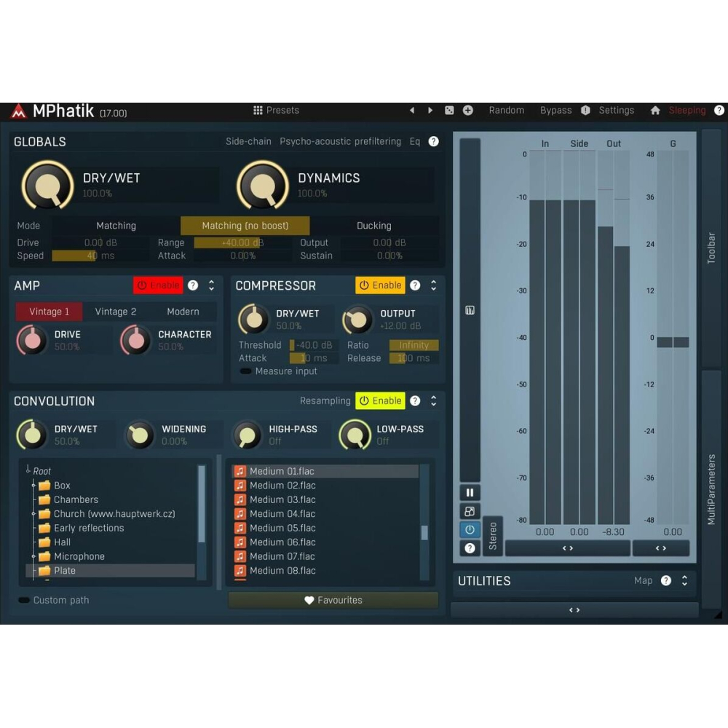
Task: Open the Convolution section up-down arrows
Action: [433, 401]
